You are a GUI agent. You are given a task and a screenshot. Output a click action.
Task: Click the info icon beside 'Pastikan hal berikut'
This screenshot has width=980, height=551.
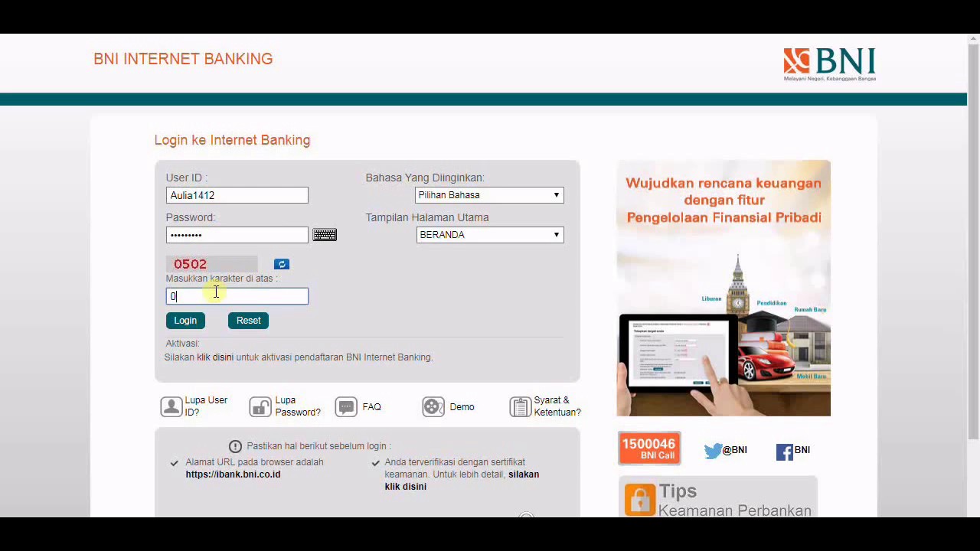[x=235, y=446]
